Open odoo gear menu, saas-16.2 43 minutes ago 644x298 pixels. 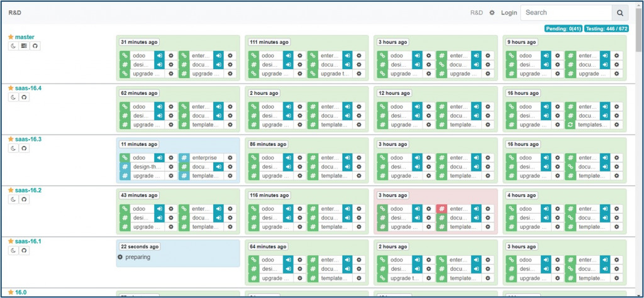click(171, 209)
